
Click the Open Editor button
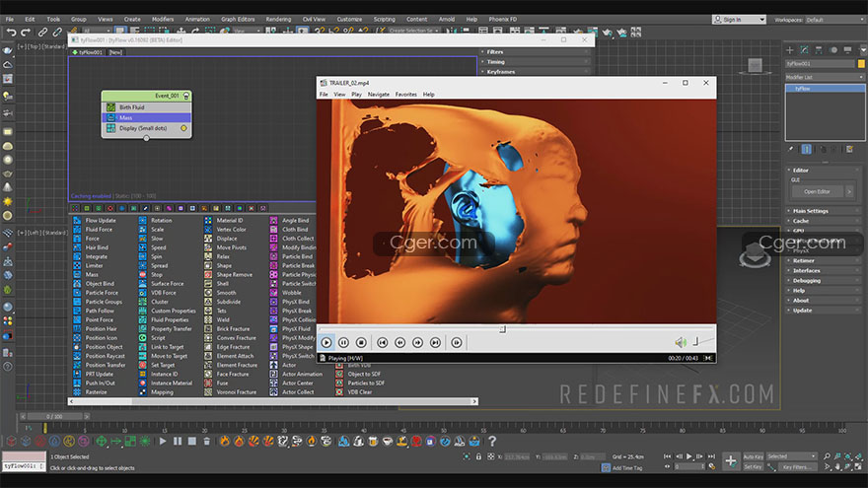coord(817,191)
